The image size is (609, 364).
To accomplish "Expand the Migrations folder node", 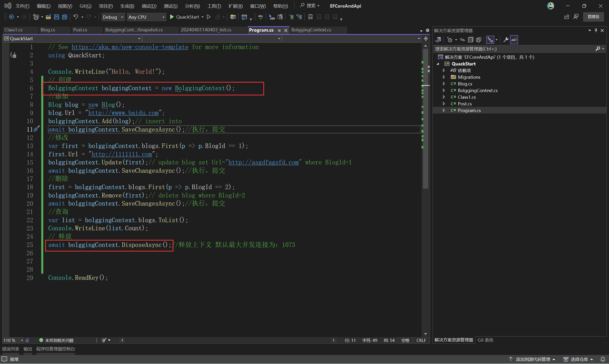I will tap(444, 77).
